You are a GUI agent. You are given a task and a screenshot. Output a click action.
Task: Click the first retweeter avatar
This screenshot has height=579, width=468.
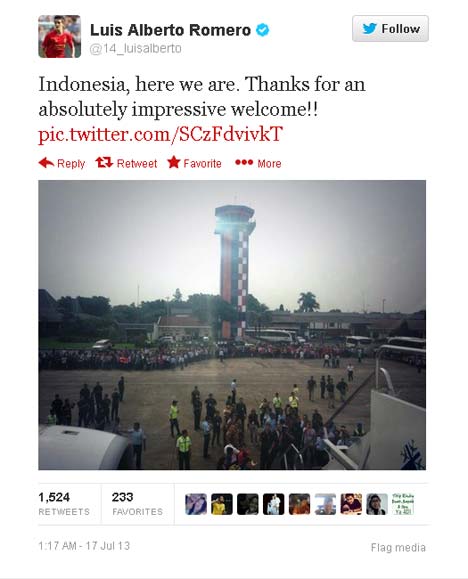click(x=196, y=504)
